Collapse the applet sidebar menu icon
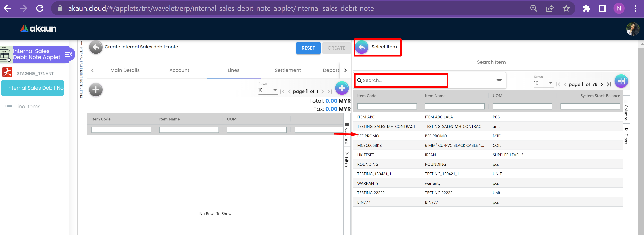The image size is (644, 235). point(68,54)
